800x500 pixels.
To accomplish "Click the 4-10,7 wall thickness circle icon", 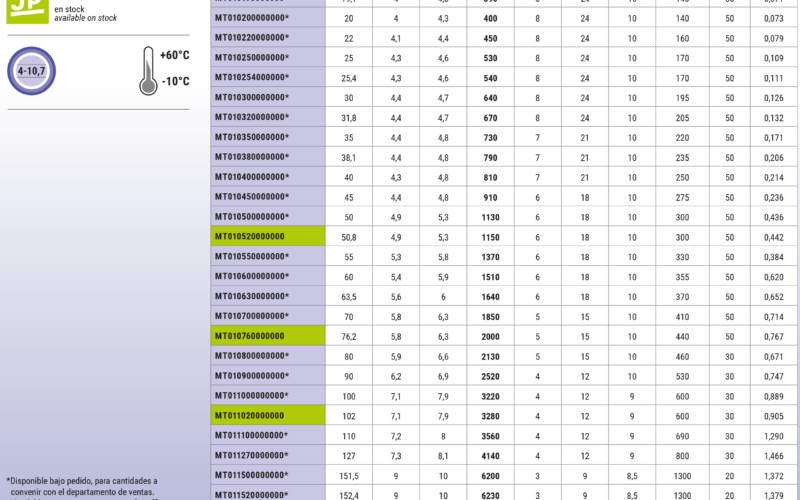I will coord(33,71).
